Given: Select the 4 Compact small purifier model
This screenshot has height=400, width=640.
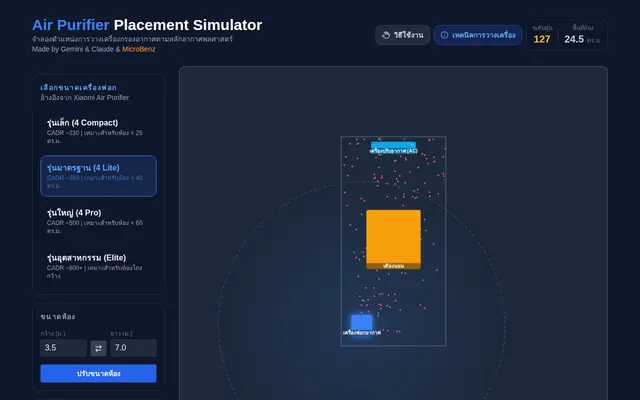Looking at the screenshot, I should click(x=98, y=131).
